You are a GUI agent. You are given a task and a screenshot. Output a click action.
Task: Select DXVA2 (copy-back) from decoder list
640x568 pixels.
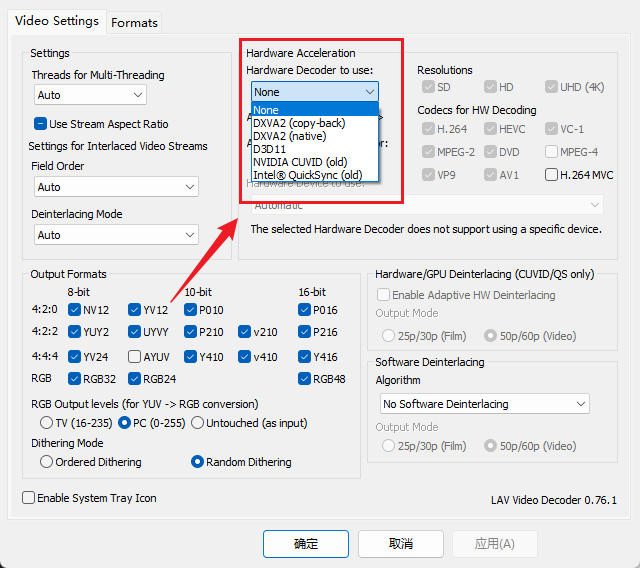pos(299,123)
